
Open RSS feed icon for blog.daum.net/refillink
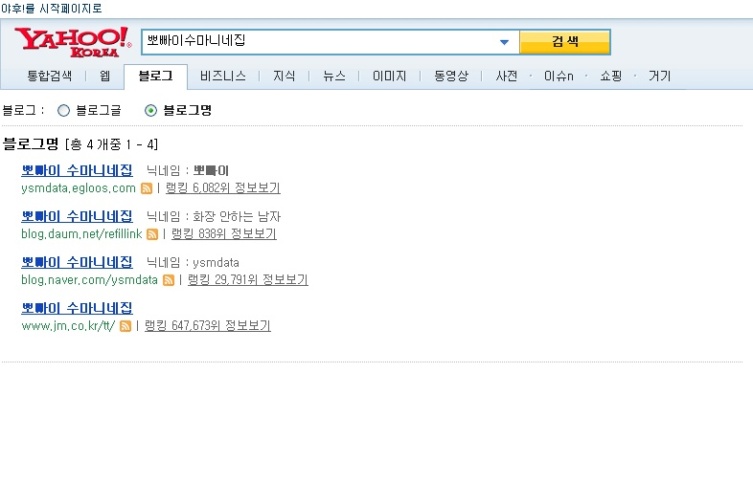click(152, 234)
